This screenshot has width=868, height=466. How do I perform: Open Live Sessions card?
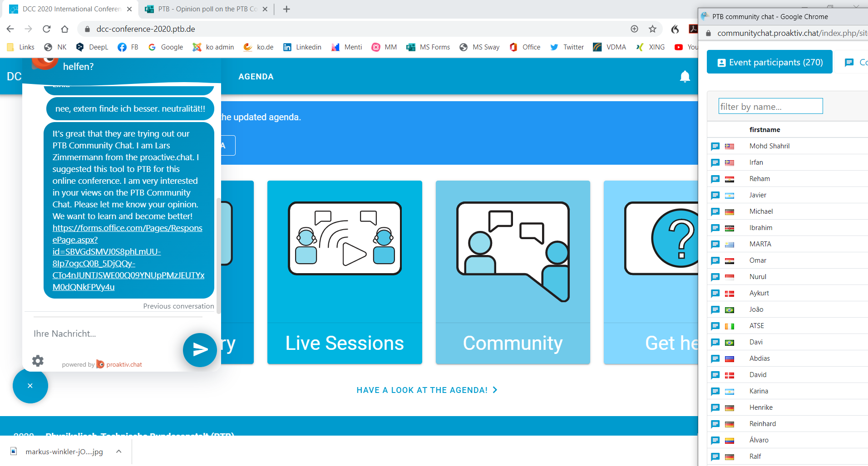click(x=345, y=272)
